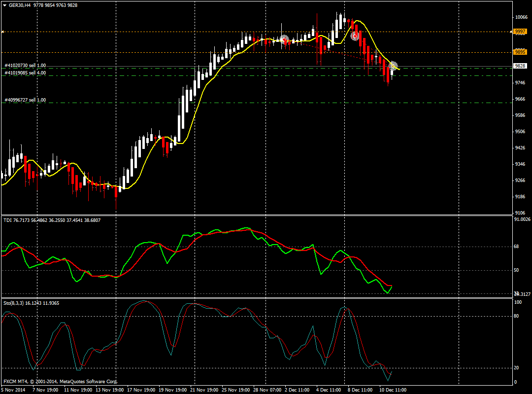
Task: Click the FXCM MT4 copyright text
Action: (60, 382)
